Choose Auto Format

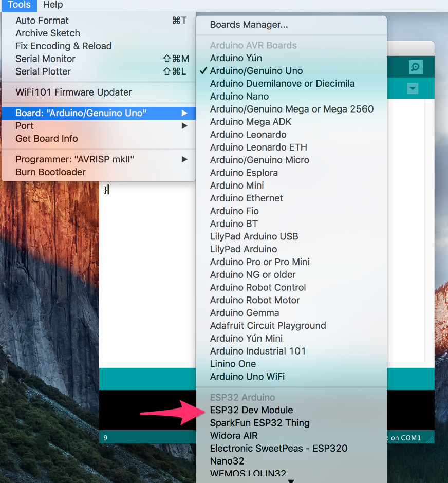[99, 21]
